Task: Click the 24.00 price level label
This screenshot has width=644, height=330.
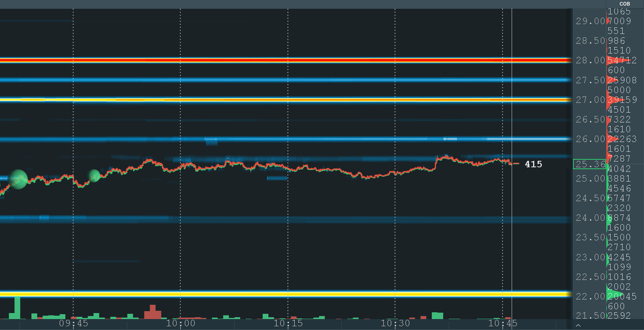Action: click(x=590, y=218)
